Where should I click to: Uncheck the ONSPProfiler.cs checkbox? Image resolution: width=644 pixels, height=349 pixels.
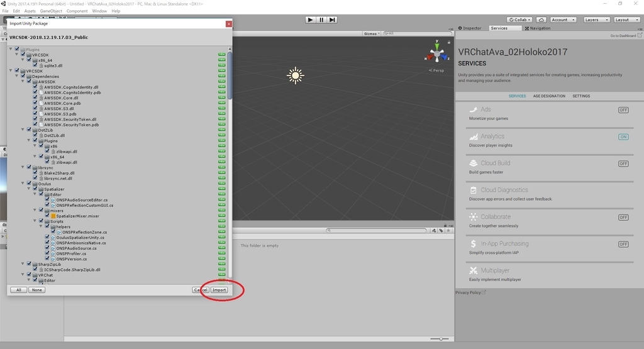pos(47,253)
